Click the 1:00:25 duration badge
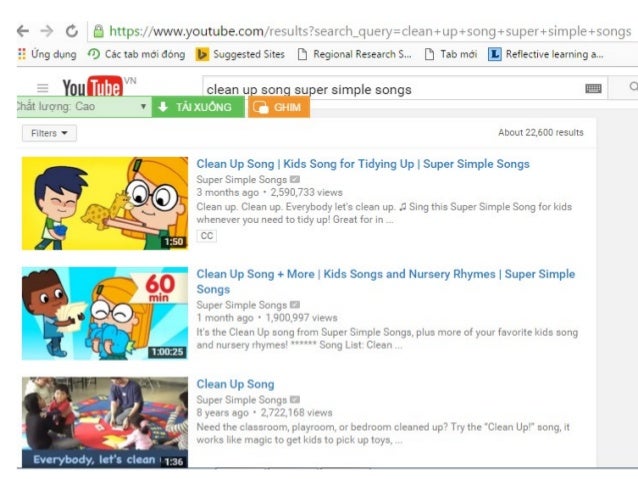 coord(167,352)
